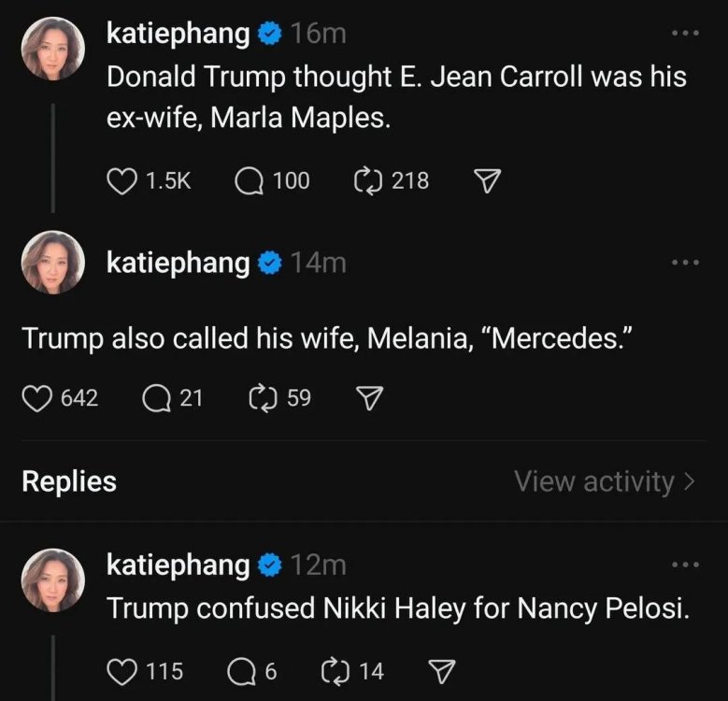Open katiephang username on the 14m post
Screen dimensions: 728x701
(x=178, y=264)
